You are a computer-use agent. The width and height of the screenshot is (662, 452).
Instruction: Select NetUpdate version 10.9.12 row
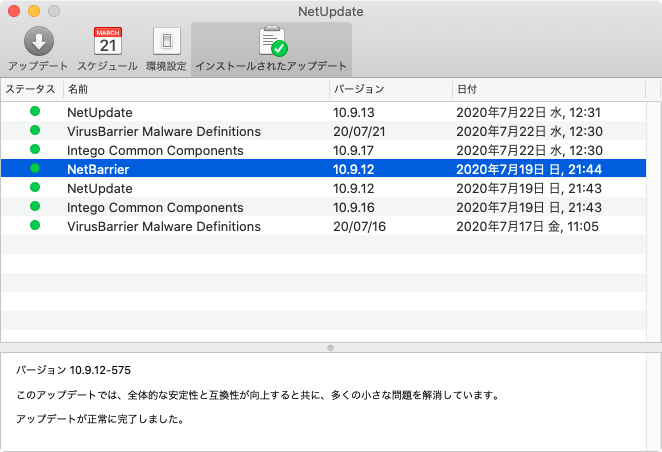pyautogui.click(x=323, y=188)
